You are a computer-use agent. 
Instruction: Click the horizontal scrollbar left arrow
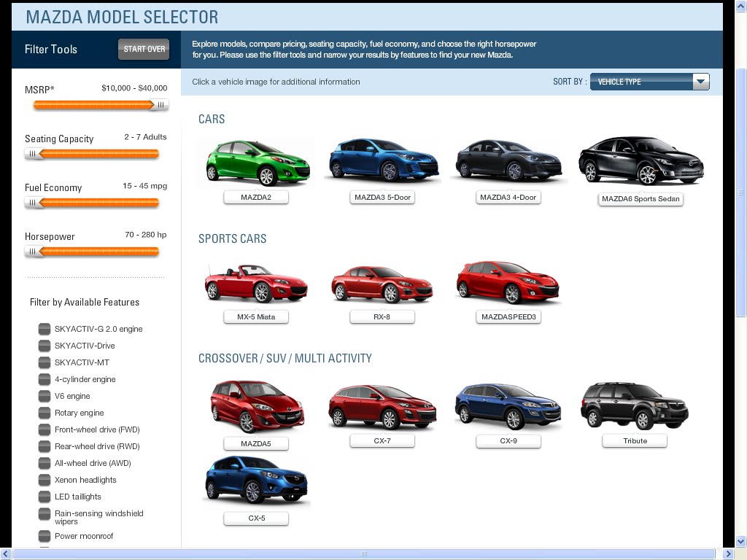[x=6, y=554]
